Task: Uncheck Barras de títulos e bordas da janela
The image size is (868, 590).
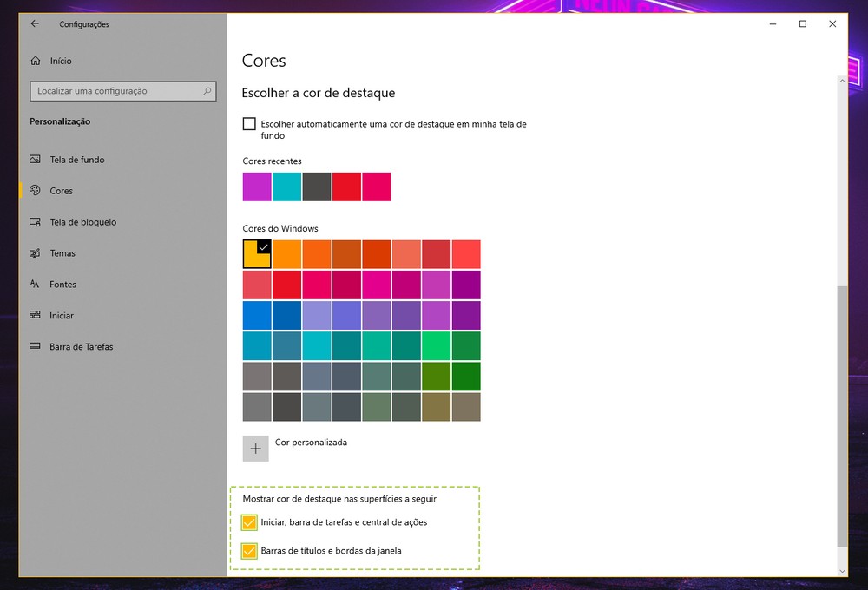Action: click(x=250, y=551)
